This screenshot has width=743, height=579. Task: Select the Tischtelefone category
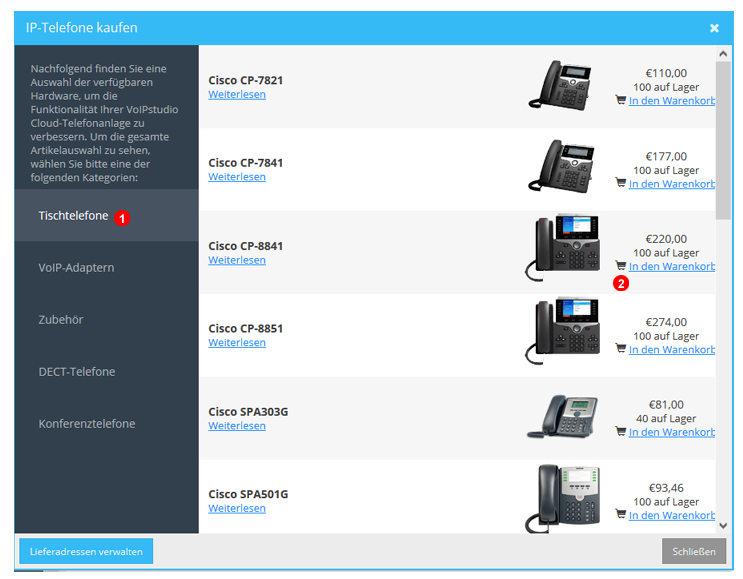73,216
